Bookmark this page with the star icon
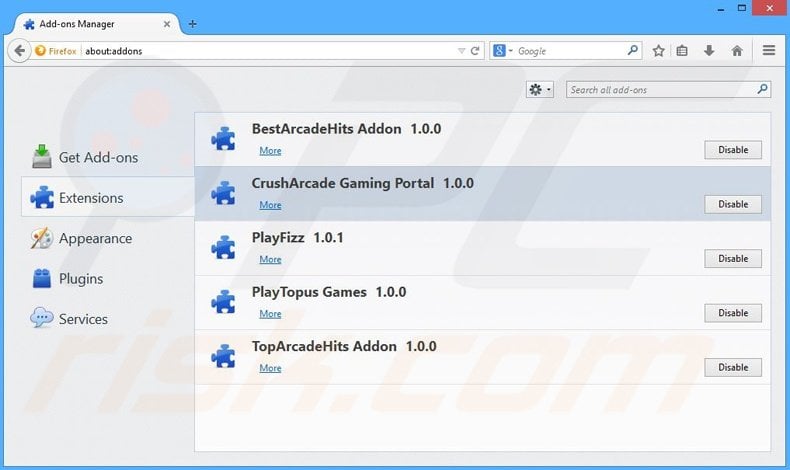This screenshot has width=790, height=470. [x=658, y=51]
